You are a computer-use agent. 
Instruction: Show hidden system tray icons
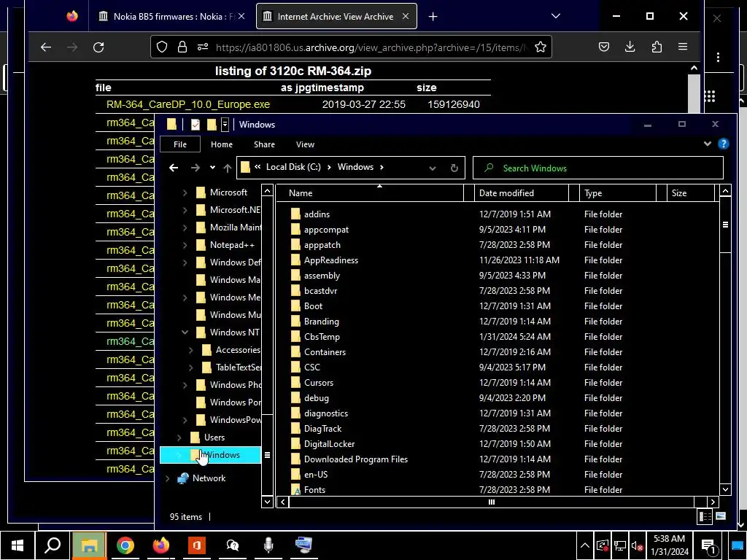tap(584, 546)
